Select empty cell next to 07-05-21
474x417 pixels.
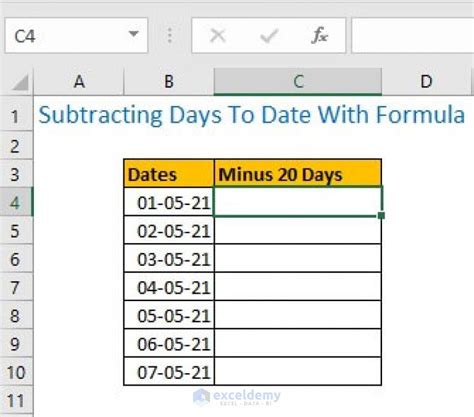click(298, 371)
